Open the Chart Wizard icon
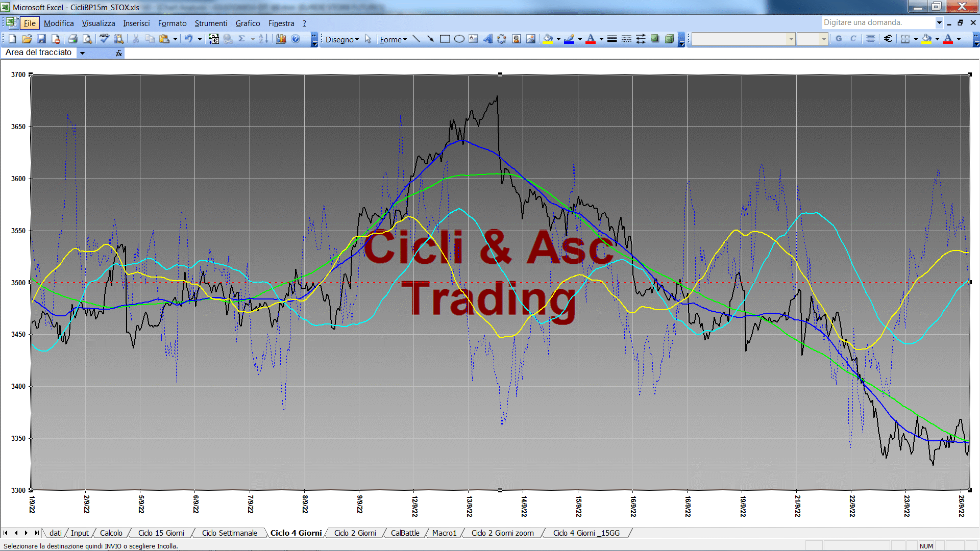This screenshot has width=980, height=551. tap(281, 39)
